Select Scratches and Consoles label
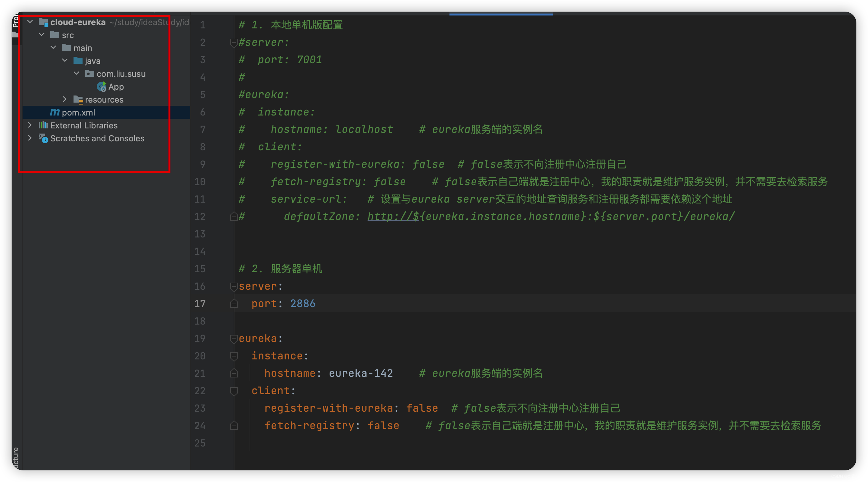Viewport: 868px width, 482px height. click(97, 138)
